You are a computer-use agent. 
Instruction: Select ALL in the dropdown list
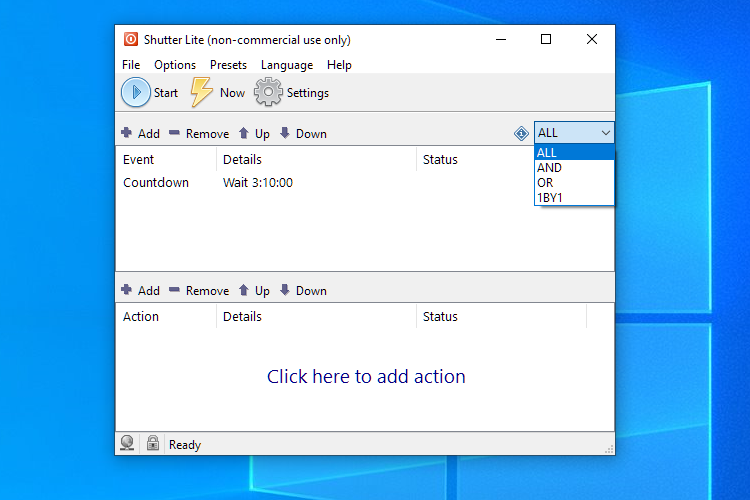click(574, 153)
